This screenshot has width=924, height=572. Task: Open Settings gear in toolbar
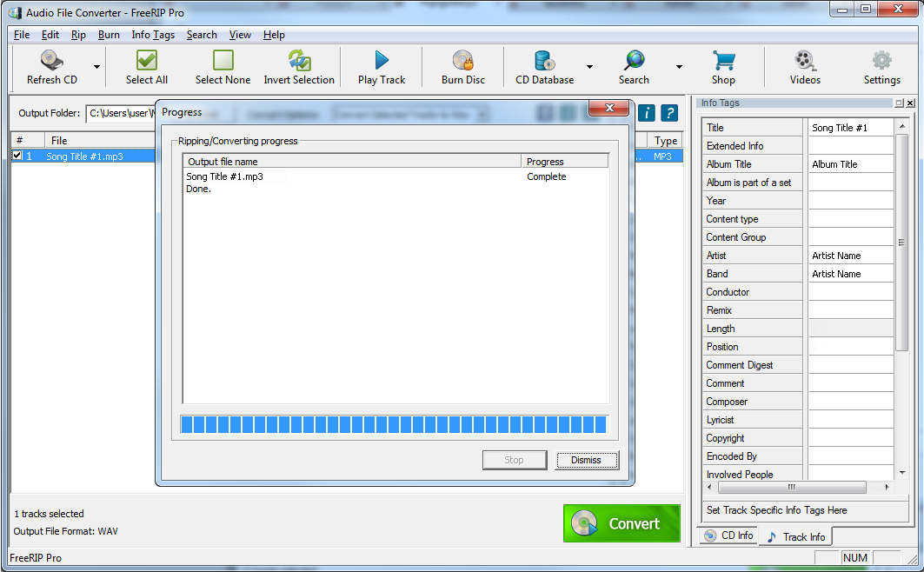881,62
